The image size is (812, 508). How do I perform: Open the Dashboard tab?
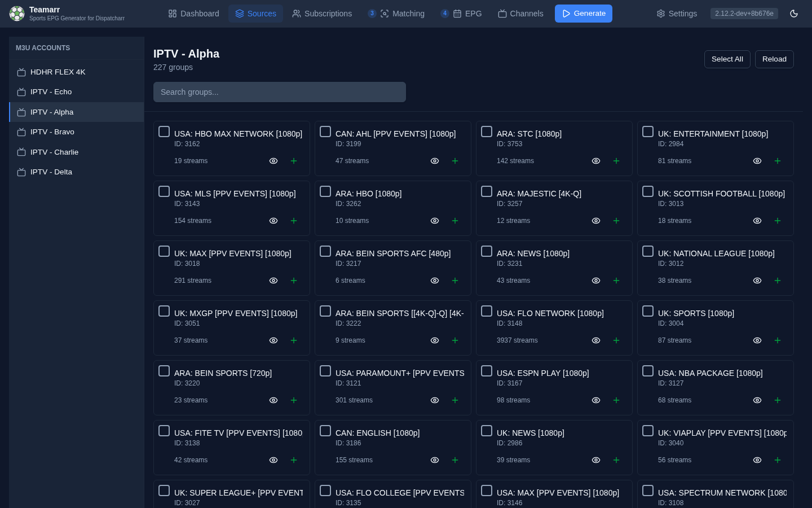(x=193, y=14)
